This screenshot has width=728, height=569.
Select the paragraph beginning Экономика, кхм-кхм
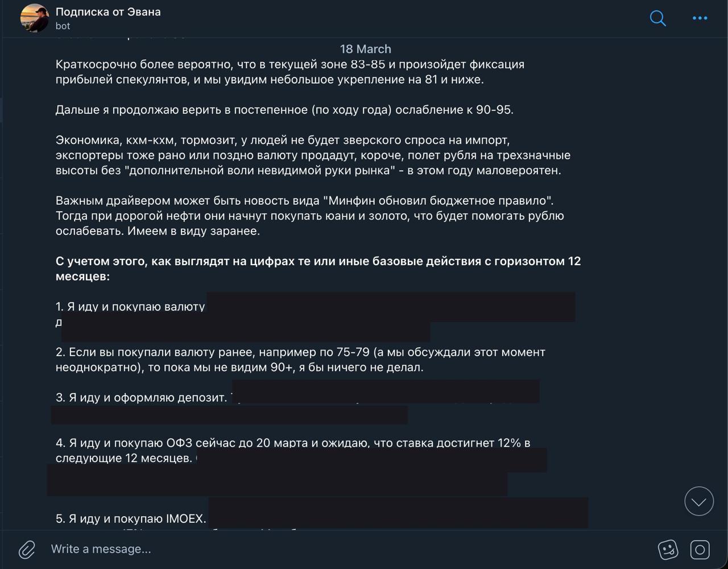pyautogui.click(x=313, y=155)
